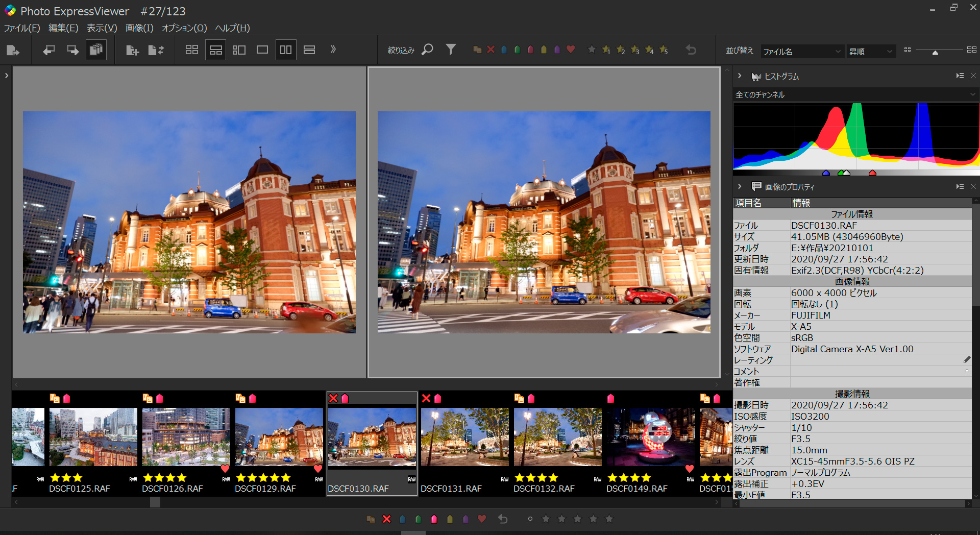Viewport: 980px width, 535px height.
Task: Open the 表示(V) menu
Action: (102, 28)
